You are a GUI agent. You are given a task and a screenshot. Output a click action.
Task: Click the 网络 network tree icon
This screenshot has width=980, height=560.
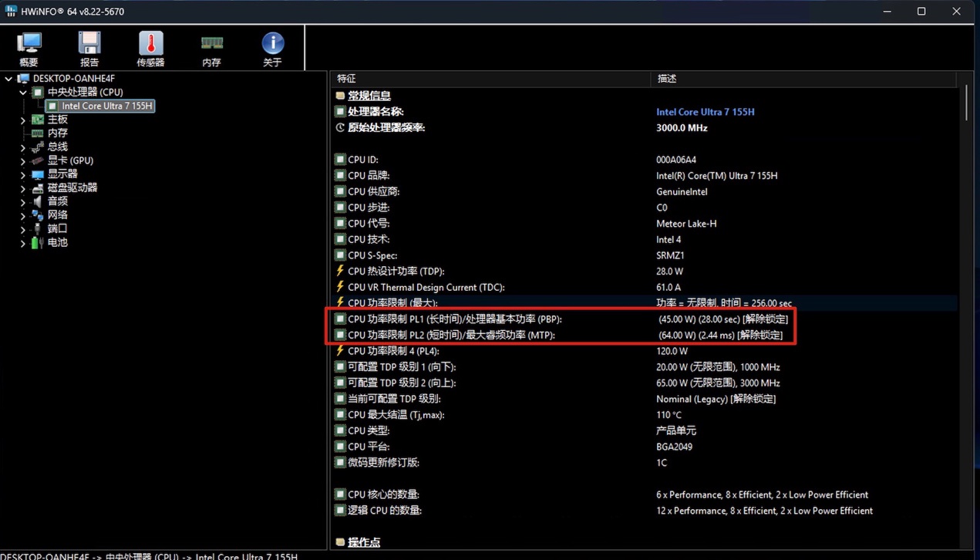coord(38,215)
